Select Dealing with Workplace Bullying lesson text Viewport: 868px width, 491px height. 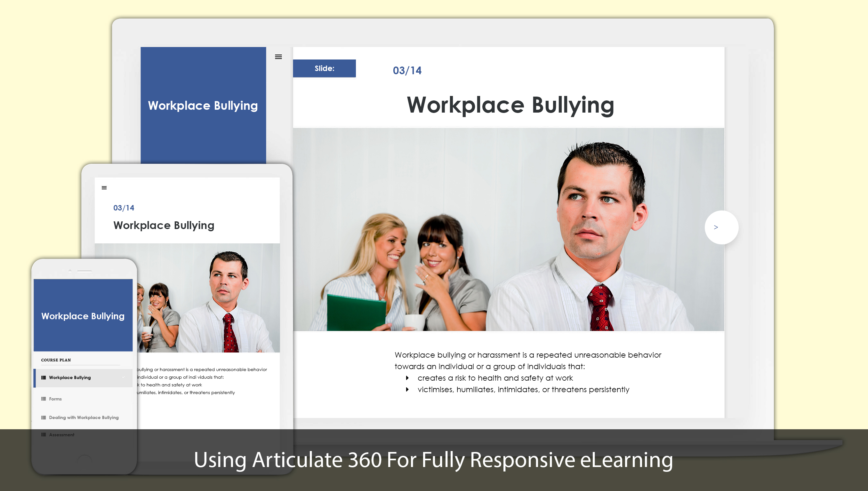[84, 417]
